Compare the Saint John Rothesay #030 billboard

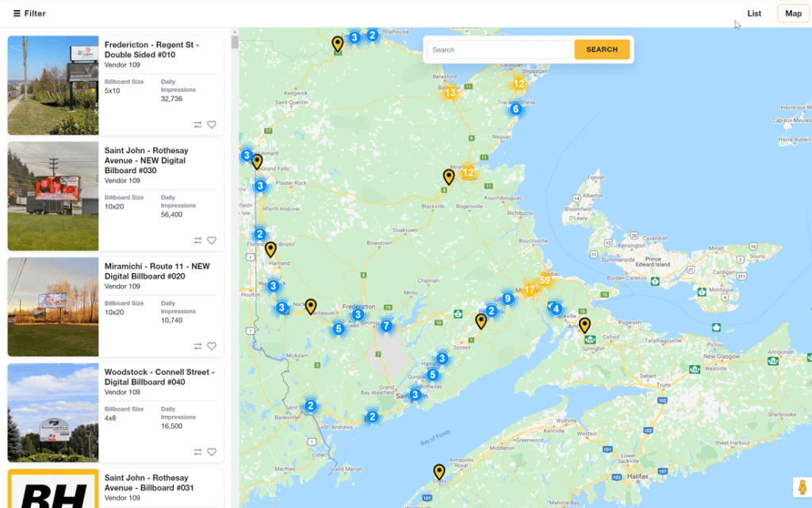click(x=197, y=241)
